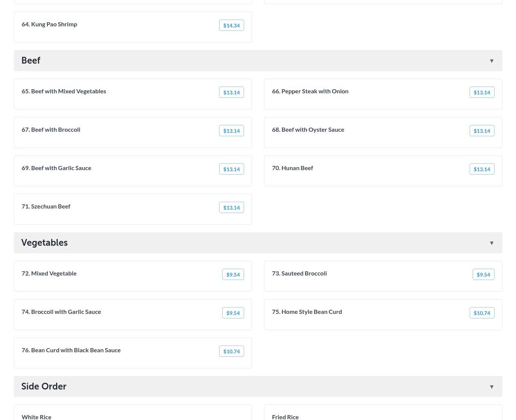Click Pepper Steak with Onion price button
The height and width of the screenshot is (420, 516).
(482, 93)
